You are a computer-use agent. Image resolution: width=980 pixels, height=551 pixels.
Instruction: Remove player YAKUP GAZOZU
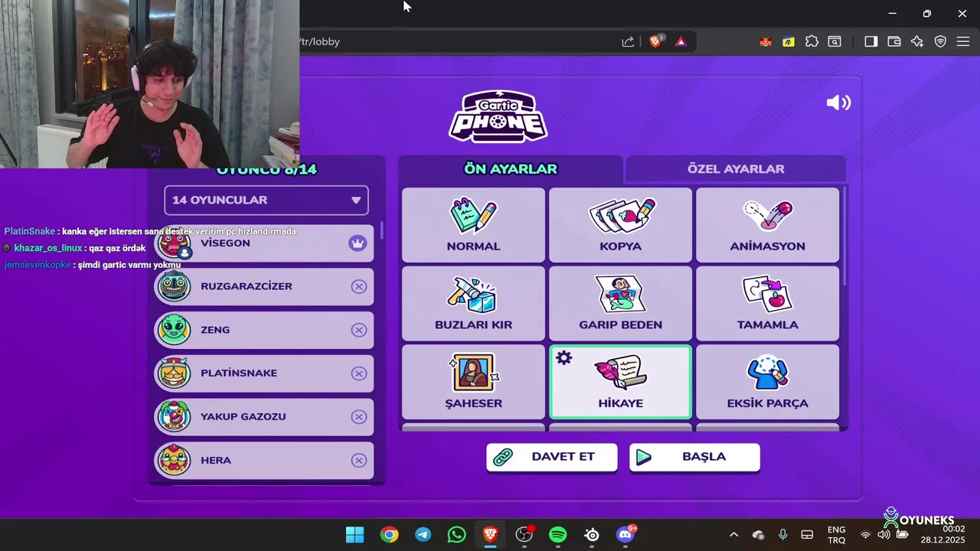(358, 417)
